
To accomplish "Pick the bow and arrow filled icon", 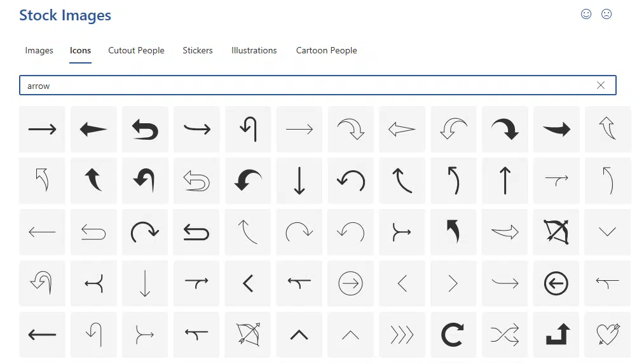I will [556, 232].
